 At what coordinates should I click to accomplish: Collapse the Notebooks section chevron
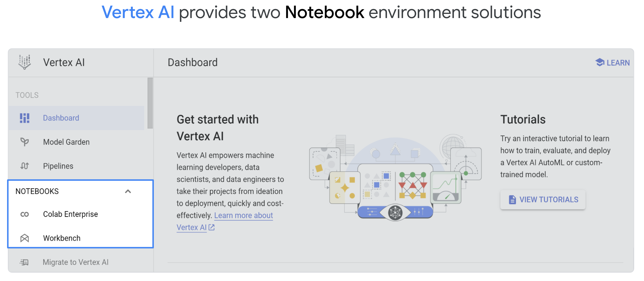[x=128, y=191]
